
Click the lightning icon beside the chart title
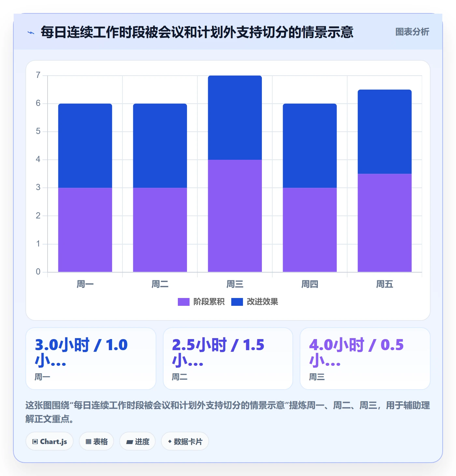click(31, 33)
